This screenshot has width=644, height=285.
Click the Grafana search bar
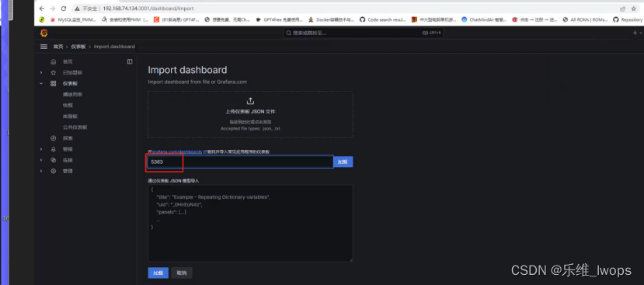(x=363, y=33)
